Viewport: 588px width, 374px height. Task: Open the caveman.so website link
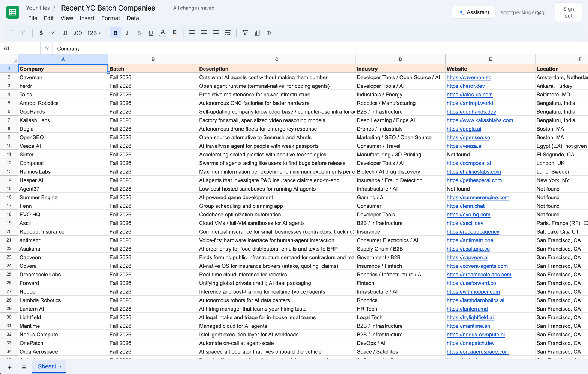pos(469,77)
